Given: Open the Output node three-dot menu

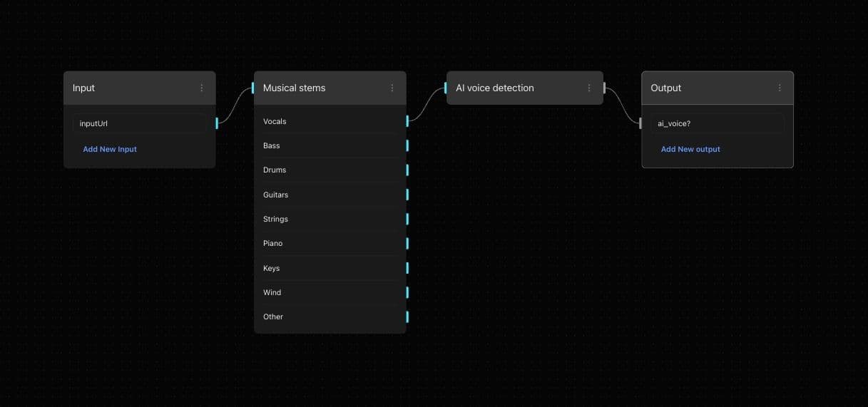Looking at the screenshot, I should (779, 88).
